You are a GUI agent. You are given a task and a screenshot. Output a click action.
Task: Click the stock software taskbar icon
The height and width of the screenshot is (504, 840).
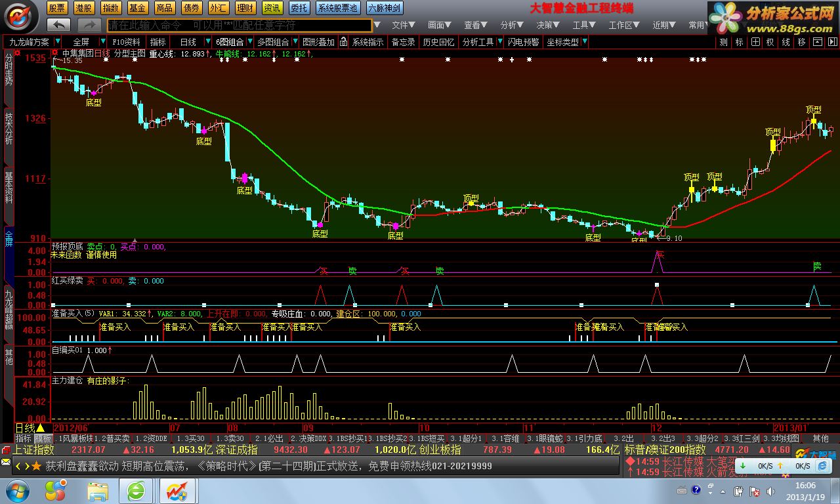coord(177,491)
